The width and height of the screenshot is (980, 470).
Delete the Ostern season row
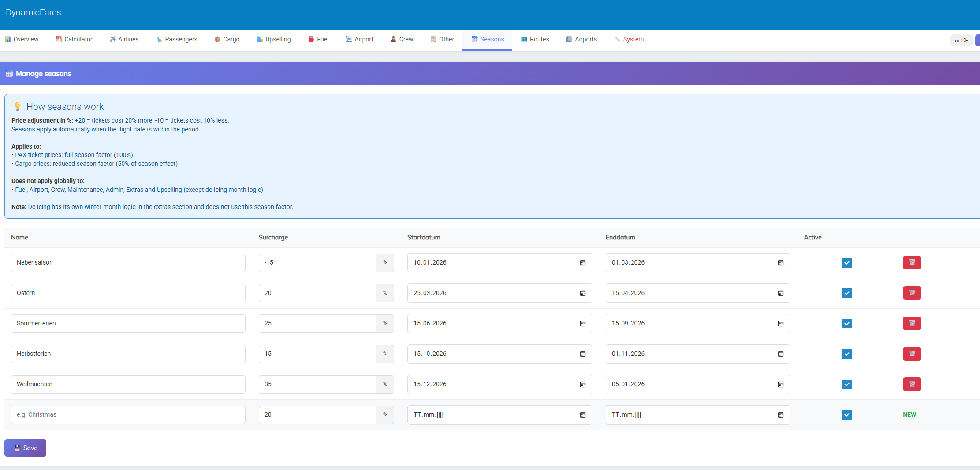pyautogui.click(x=912, y=293)
